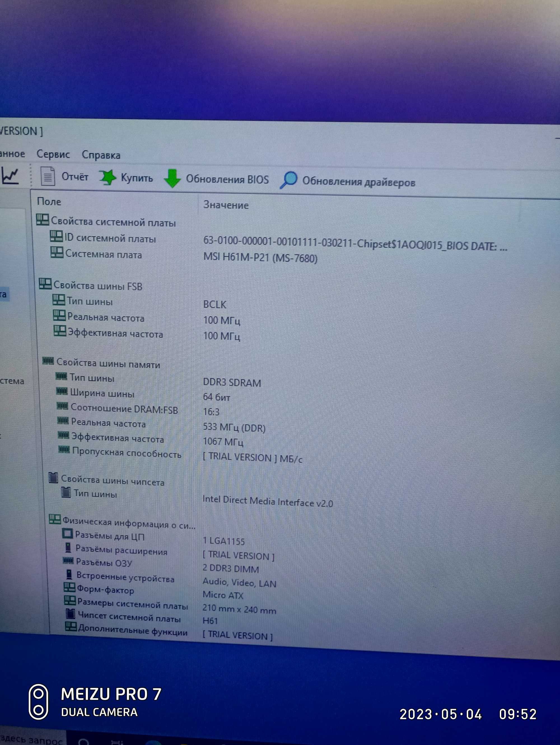
Task: Click board icon beside Форм-фактор
Action: point(69,588)
